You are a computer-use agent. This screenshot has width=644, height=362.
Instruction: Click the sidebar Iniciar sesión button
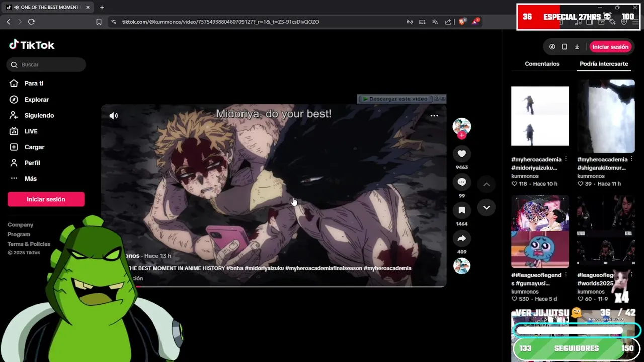point(46,199)
